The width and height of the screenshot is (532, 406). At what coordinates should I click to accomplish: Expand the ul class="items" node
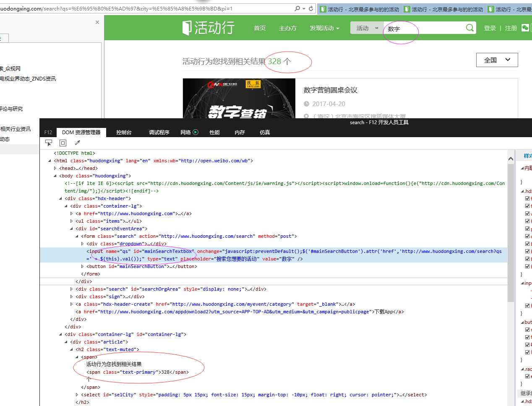click(x=72, y=221)
